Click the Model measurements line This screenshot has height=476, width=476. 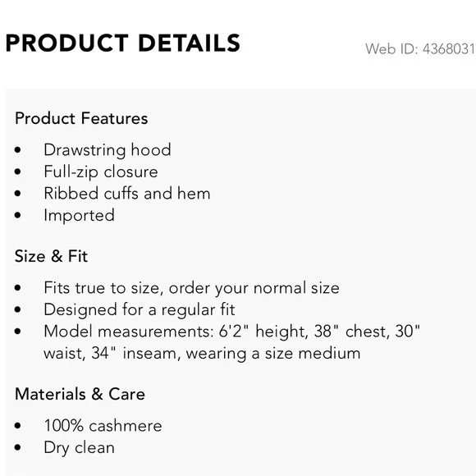coord(232,332)
